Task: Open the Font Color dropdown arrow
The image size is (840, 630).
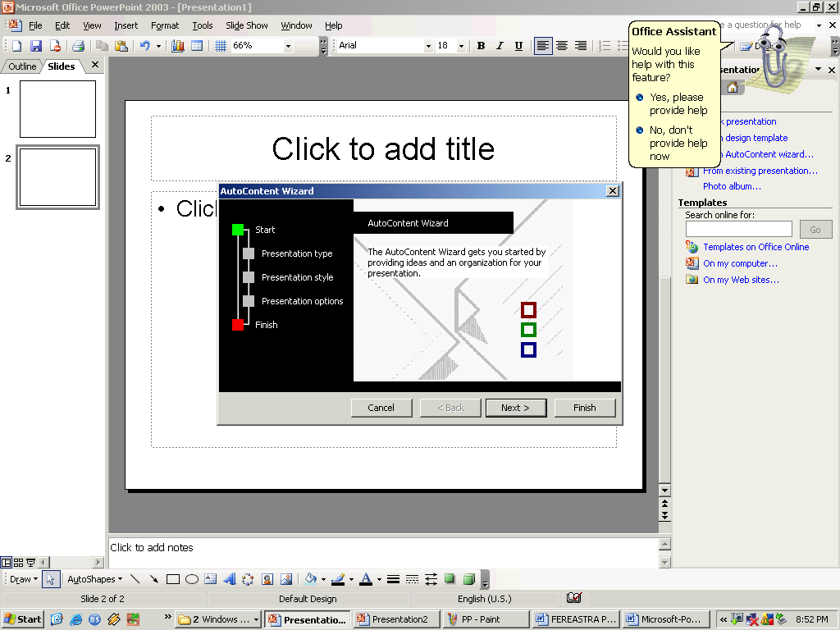Action: 379,579
